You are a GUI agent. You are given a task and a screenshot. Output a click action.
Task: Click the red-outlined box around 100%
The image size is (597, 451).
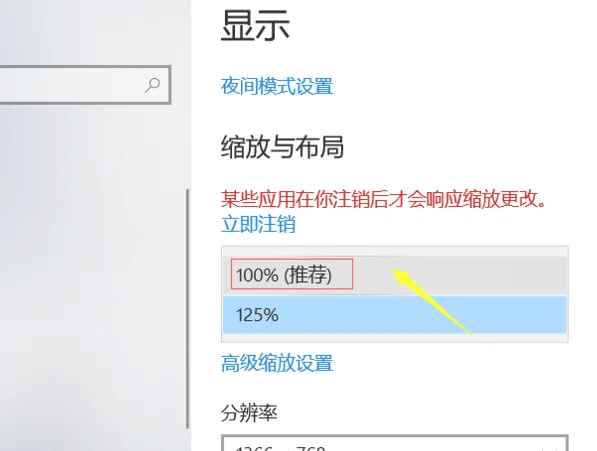pos(292,274)
